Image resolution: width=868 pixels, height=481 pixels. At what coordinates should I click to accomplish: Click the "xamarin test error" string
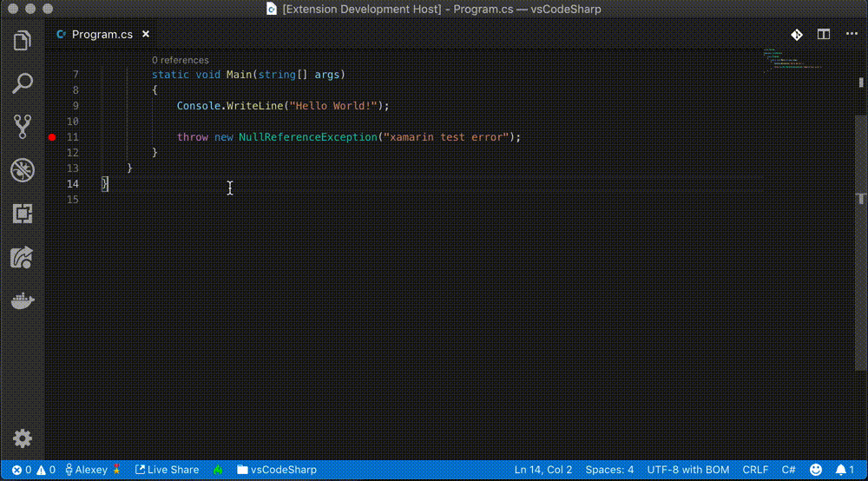pos(446,137)
